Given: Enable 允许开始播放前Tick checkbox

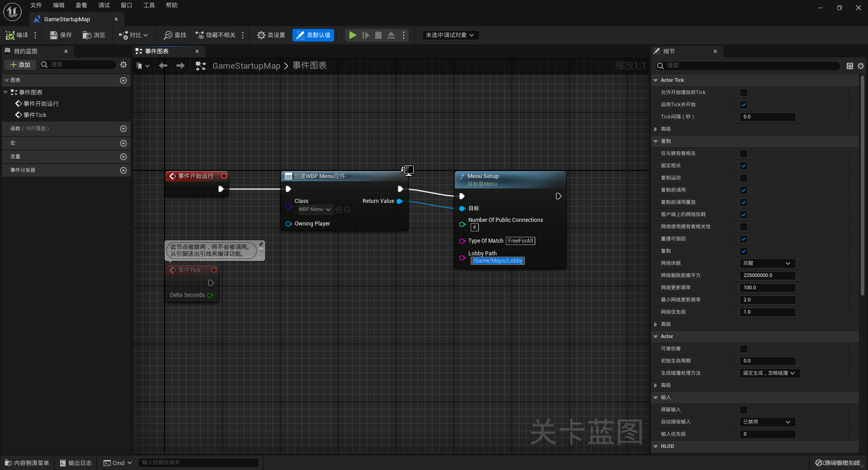Looking at the screenshot, I should [x=744, y=92].
